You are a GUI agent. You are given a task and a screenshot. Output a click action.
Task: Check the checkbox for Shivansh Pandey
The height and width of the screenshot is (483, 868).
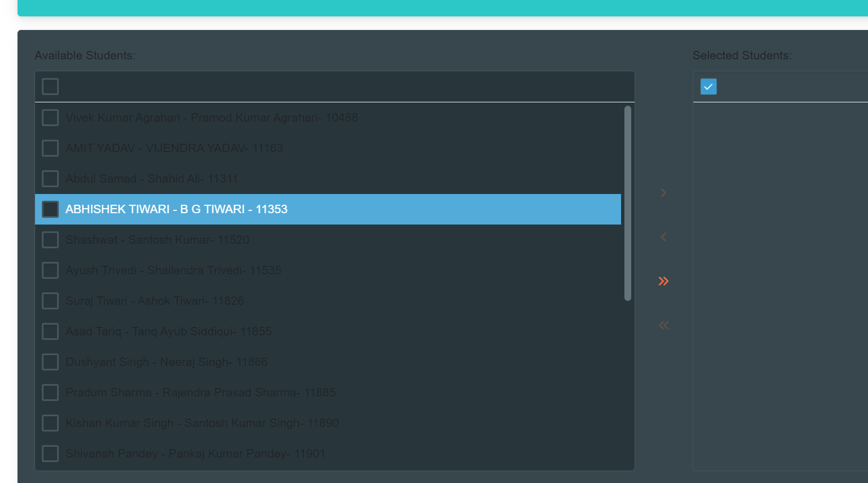pyautogui.click(x=50, y=453)
